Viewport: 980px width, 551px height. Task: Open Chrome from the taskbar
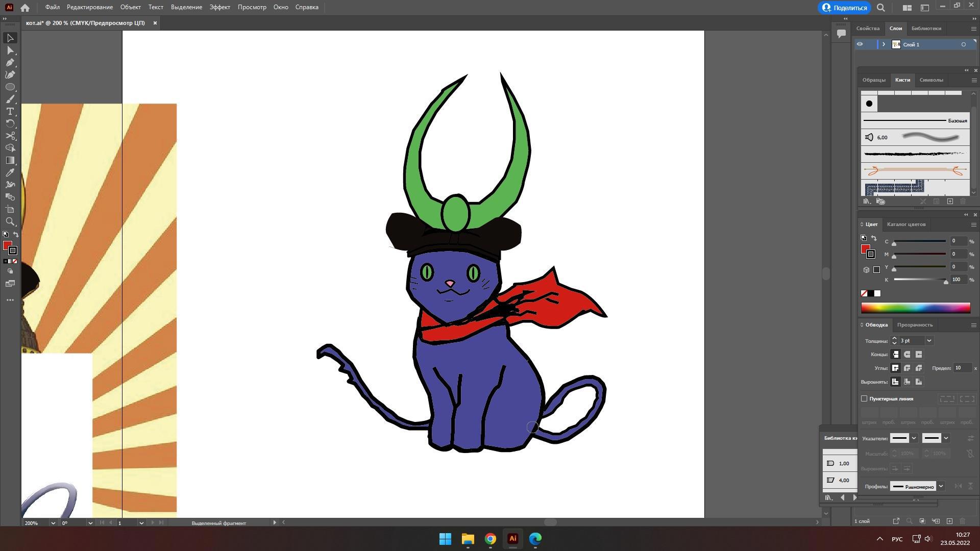[x=490, y=539]
